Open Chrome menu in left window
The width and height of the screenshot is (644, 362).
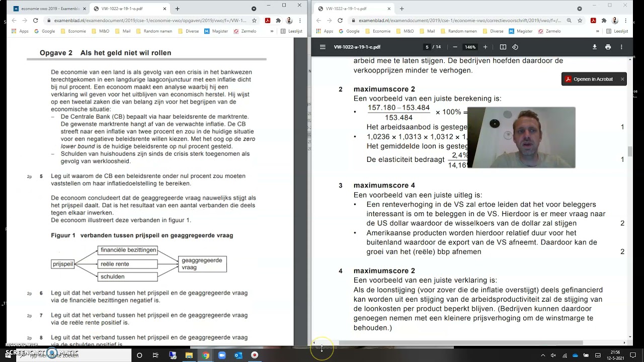(x=300, y=21)
